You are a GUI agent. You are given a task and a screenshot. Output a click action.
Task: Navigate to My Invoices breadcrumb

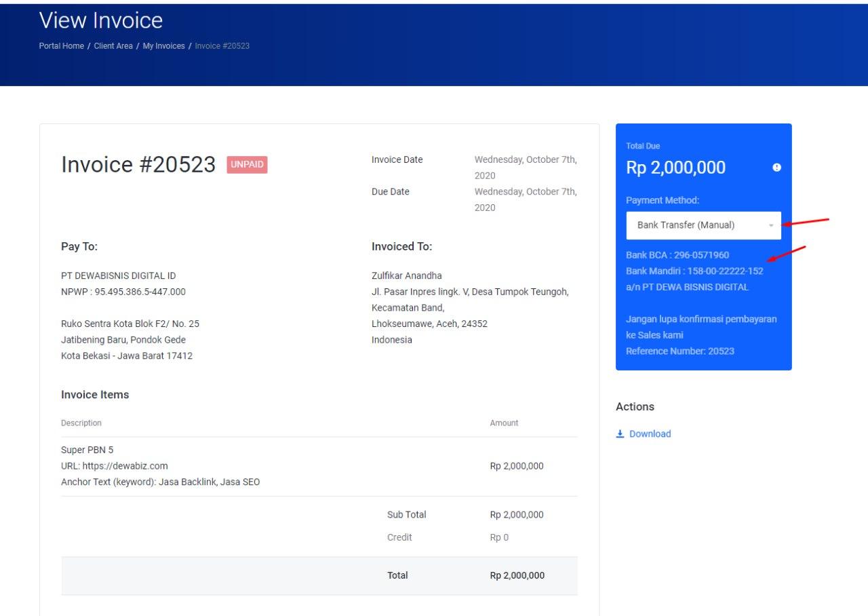163,46
